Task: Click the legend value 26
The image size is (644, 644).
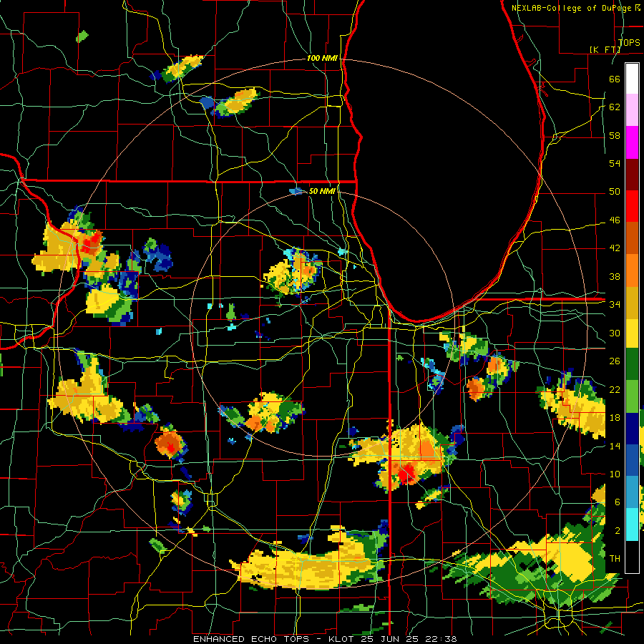Action: [615, 361]
